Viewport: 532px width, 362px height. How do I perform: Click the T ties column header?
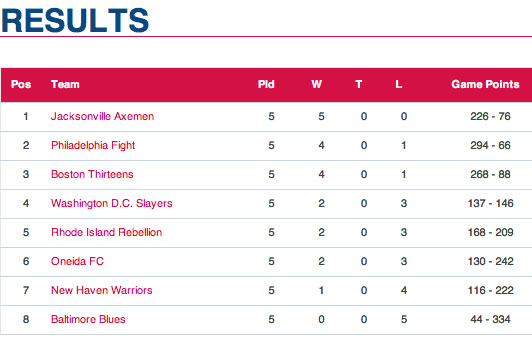pyautogui.click(x=359, y=84)
